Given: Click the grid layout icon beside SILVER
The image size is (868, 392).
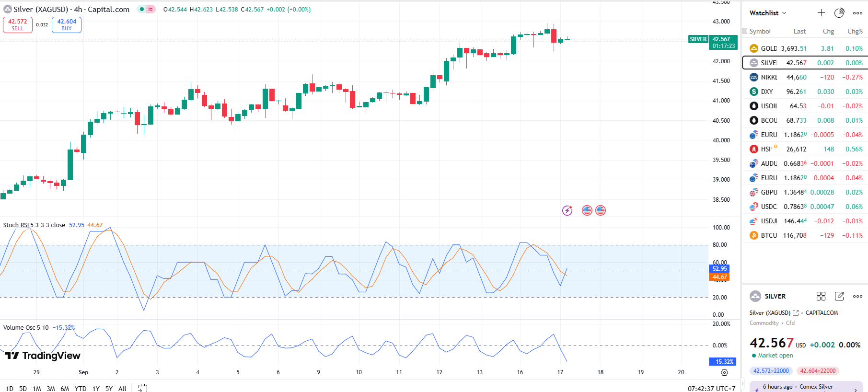Looking at the screenshot, I should tap(821, 296).
